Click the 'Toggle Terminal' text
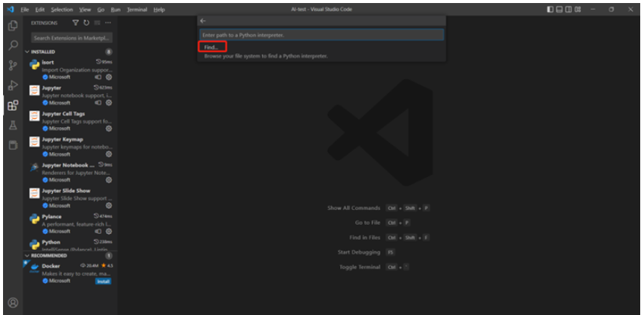Screen dimensions: 644x315 pyautogui.click(x=360, y=267)
